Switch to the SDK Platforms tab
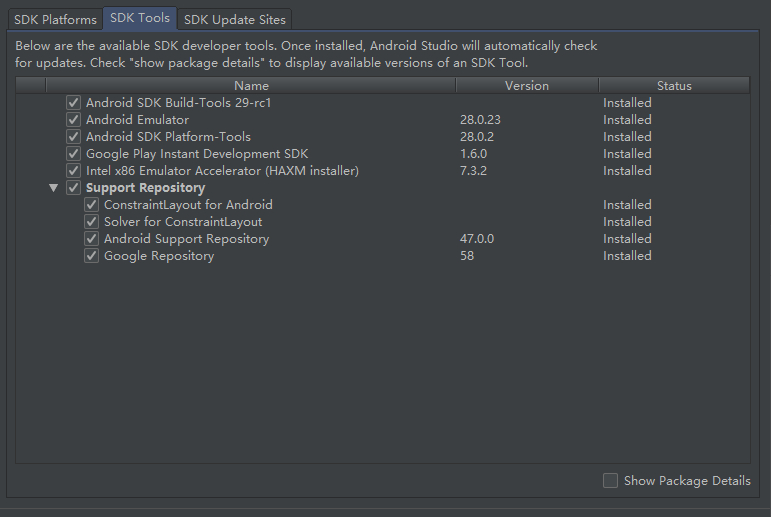 55,19
